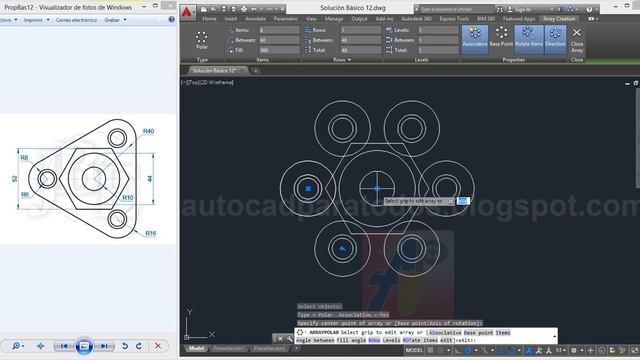Click the Fill angle command line option
Screen dimensions: 640x360
click(x=351, y=340)
